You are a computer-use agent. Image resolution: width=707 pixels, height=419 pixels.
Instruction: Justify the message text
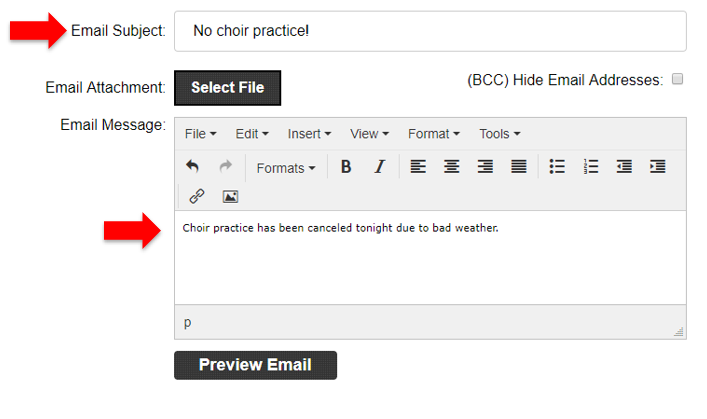coord(519,167)
